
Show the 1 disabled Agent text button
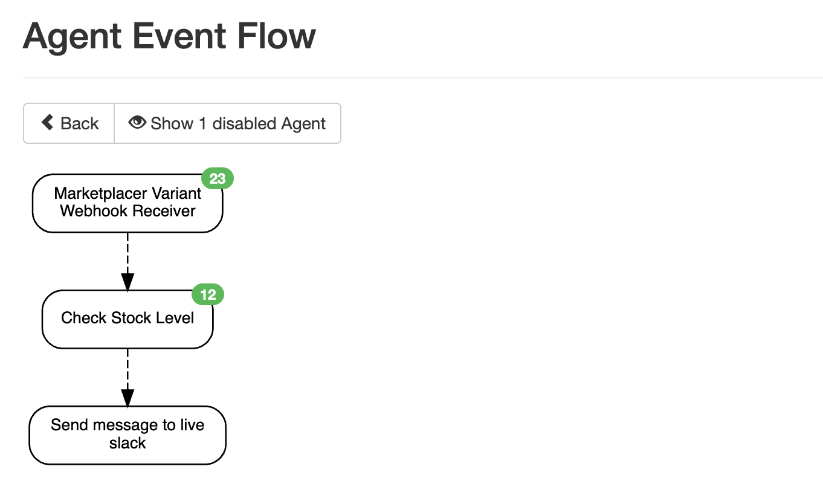[238, 124]
